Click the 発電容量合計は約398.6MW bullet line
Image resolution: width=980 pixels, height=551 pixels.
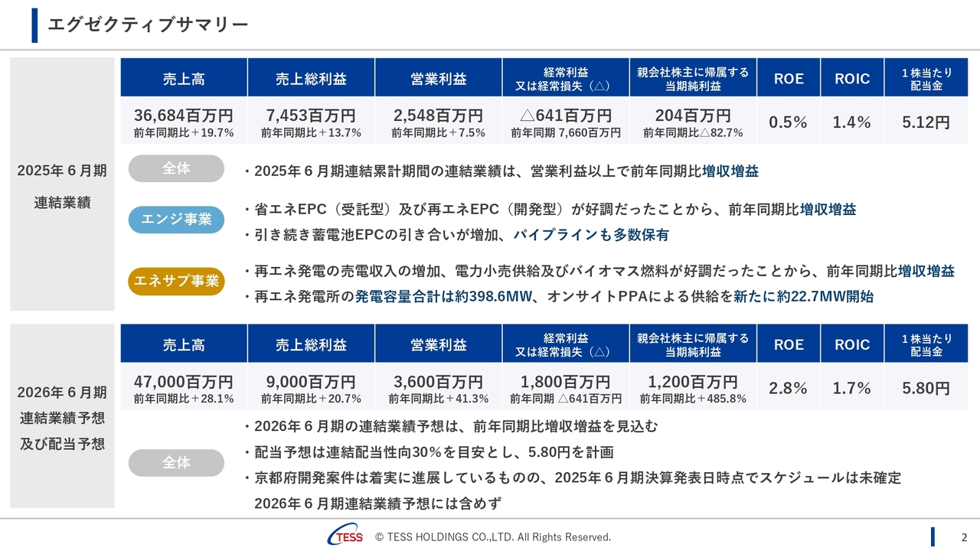[x=558, y=296]
